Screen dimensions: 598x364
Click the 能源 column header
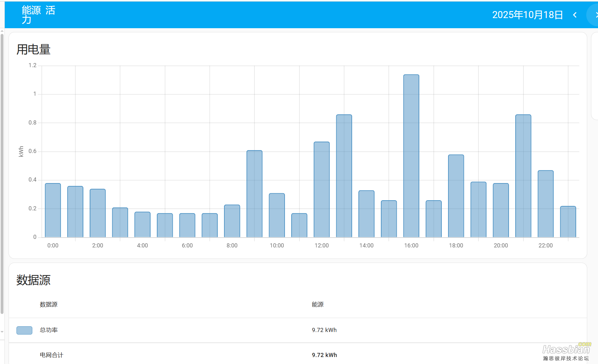[x=318, y=304]
